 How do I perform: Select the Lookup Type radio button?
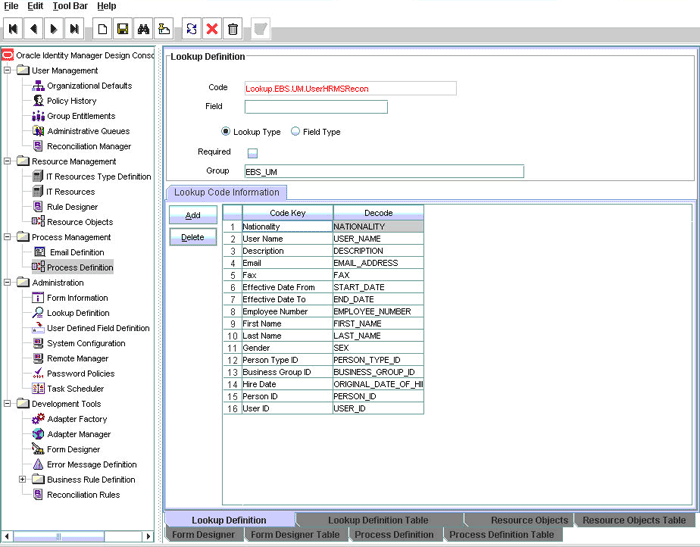tap(226, 131)
